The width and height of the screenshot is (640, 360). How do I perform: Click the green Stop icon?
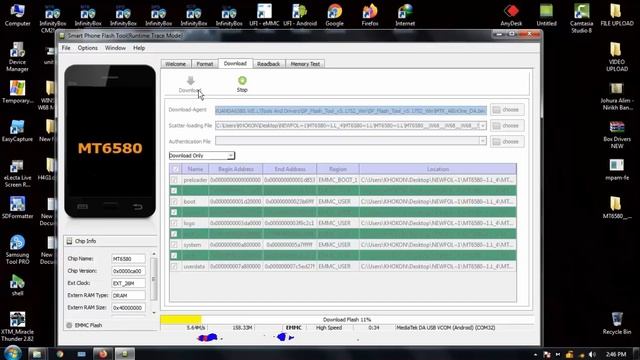coord(242,80)
